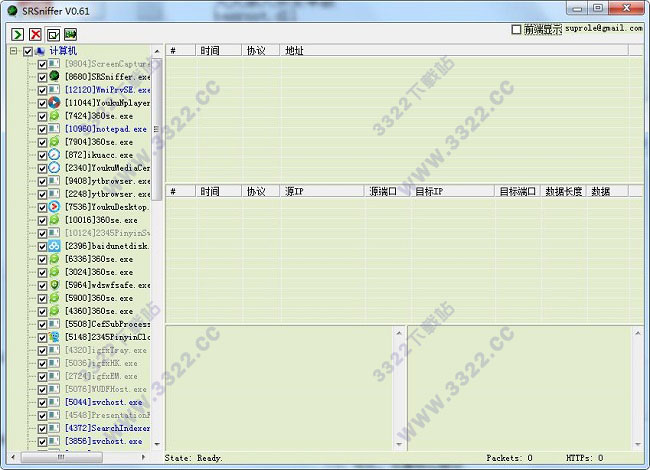
Task: Click the icon of [10016]360se.exe
Action: (x=54, y=220)
